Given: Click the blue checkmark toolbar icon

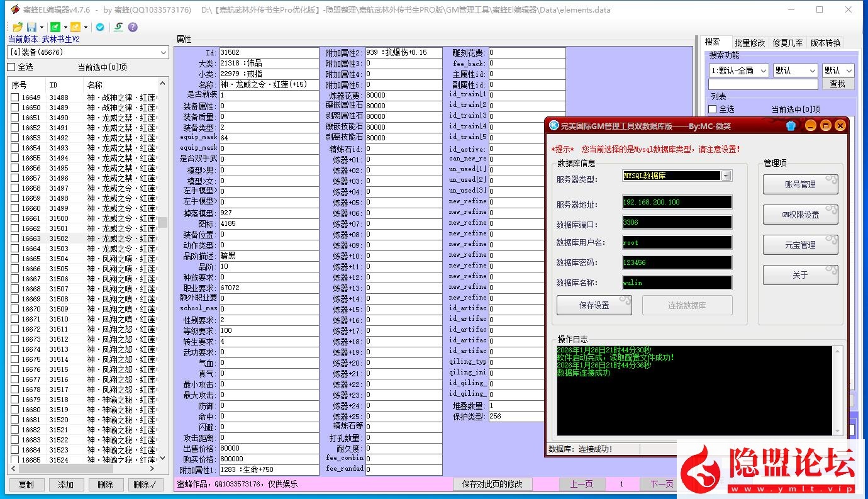Looking at the screenshot, I should click(100, 27).
